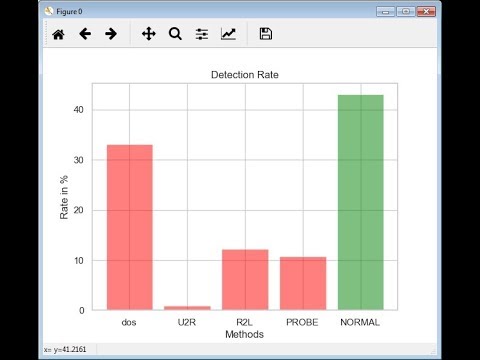Minimize the Figure 0 window
This screenshot has width=480, height=360.
[x=385, y=12]
